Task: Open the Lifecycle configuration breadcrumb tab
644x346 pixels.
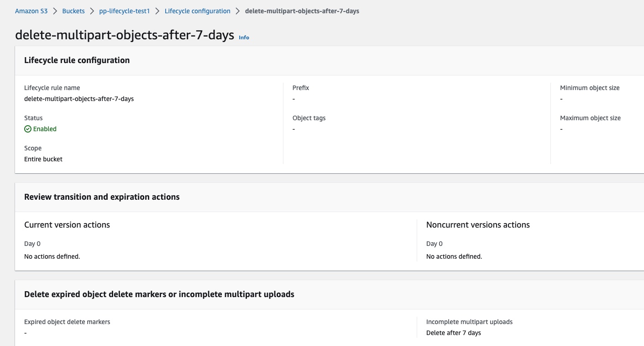Action: (x=197, y=11)
